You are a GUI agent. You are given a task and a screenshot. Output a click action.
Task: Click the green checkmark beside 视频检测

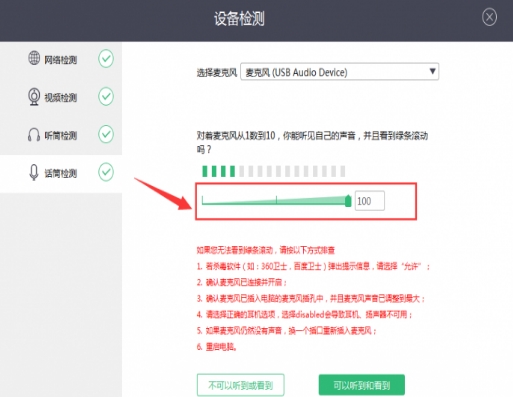point(106,97)
